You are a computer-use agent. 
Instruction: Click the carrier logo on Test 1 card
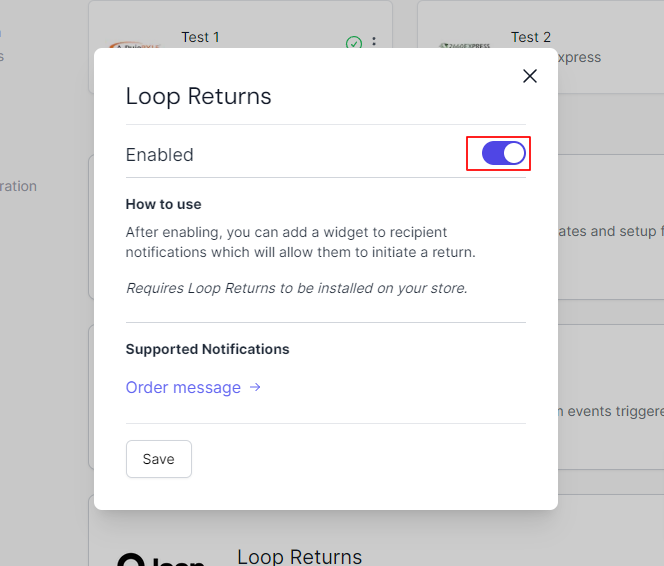pyautogui.click(x=134, y=45)
